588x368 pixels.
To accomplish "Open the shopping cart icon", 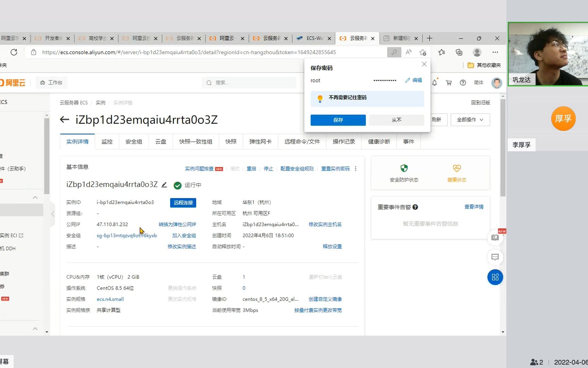I will point(449,82).
